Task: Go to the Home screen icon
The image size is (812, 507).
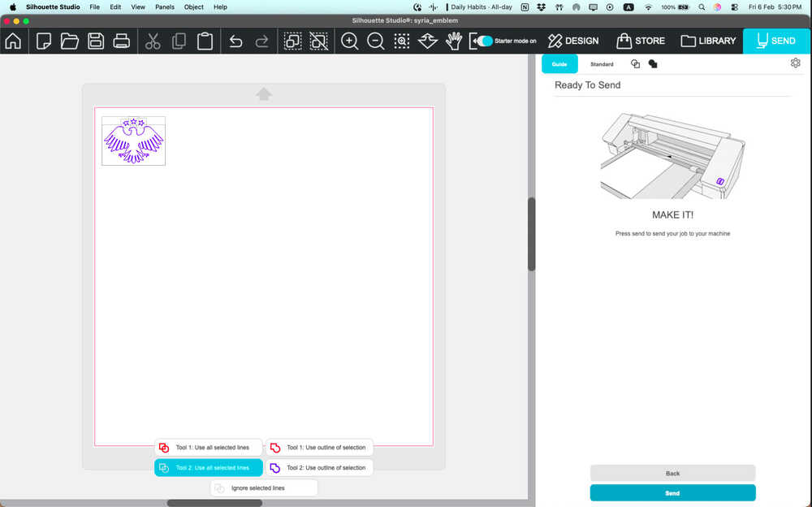Action: click(x=13, y=41)
